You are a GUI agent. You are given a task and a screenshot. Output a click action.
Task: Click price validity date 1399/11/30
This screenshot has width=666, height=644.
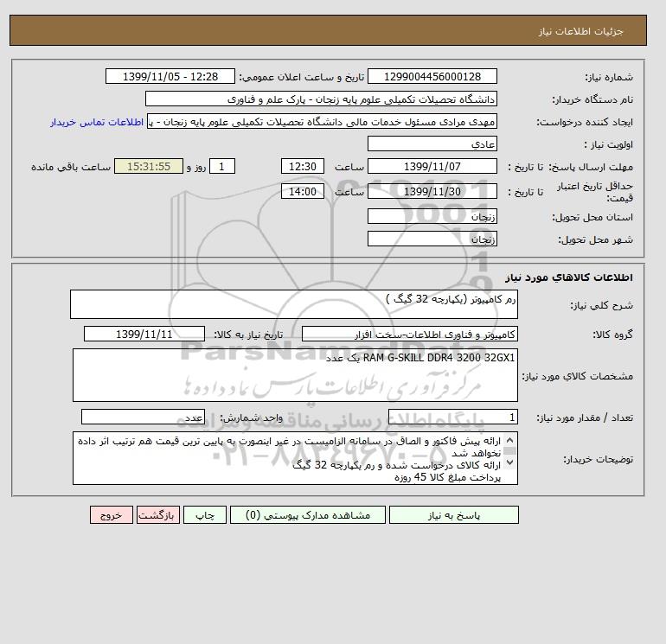click(432, 191)
